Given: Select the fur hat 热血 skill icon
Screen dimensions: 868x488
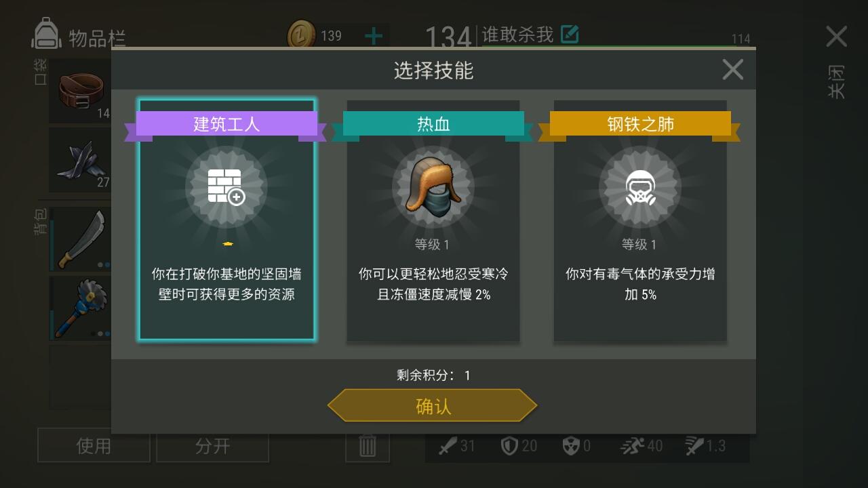Looking at the screenshot, I should (x=433, y=187).
